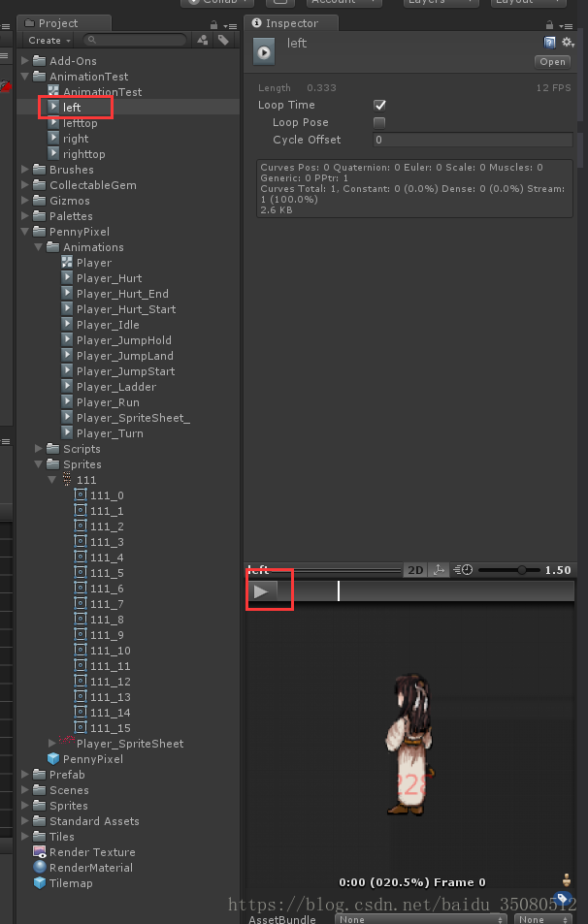Screen dimensions: 588x924
Task: Collapse the PennyPixel folder
Action: [25, 232]
